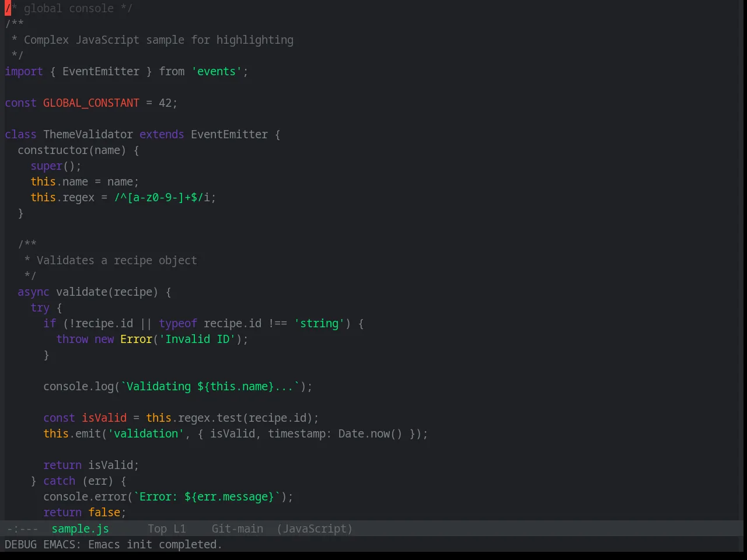Click the echo area message 'Emacs init completed.'
The height and width of the screenshot is (560, 747).
click(155, 544)
